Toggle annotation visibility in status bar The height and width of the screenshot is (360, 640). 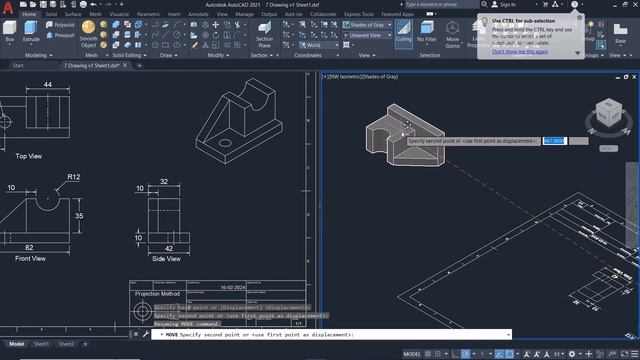[x=527, y=354]
